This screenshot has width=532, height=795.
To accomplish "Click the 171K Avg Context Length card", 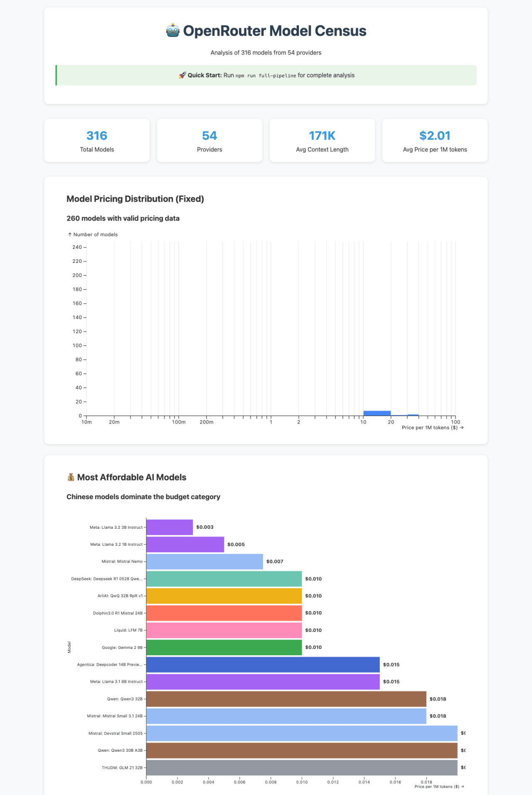I will click(322, 140).
